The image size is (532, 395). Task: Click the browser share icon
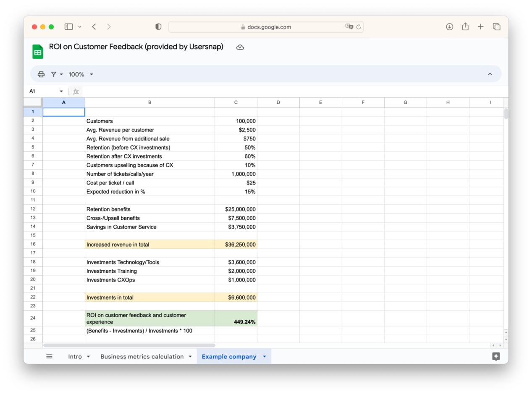tap(465, 26)
